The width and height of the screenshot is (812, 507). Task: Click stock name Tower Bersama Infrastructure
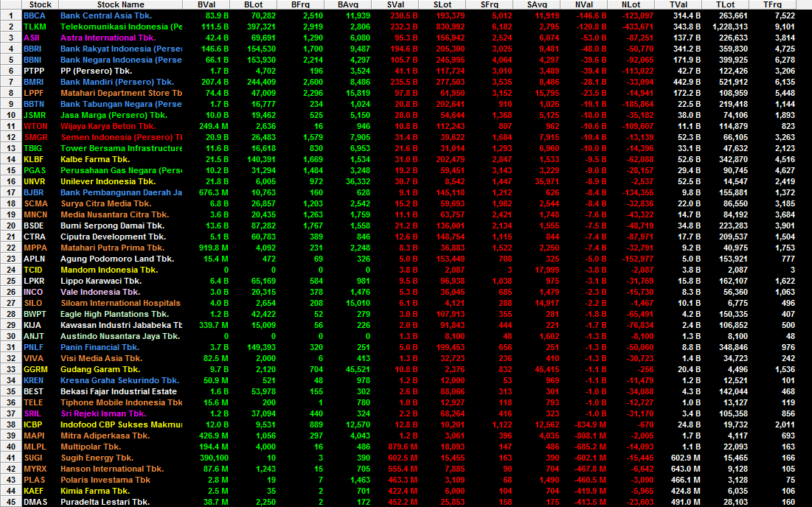pos(121,148)
